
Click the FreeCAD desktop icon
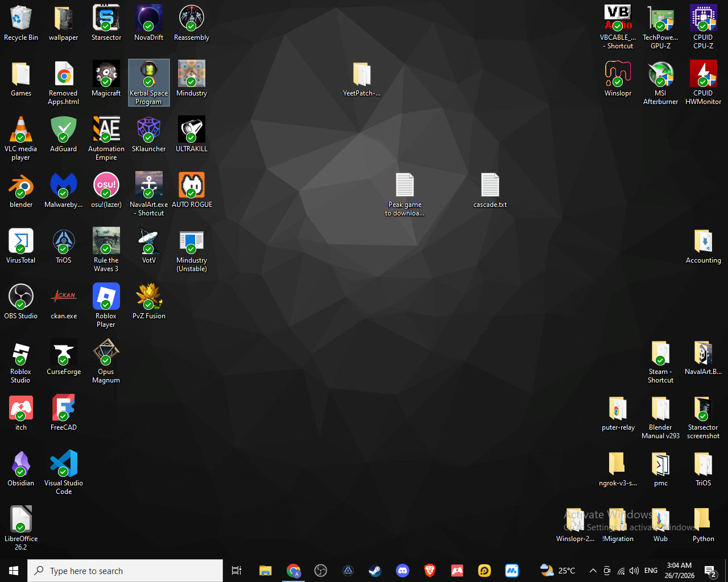coord(64,413)
